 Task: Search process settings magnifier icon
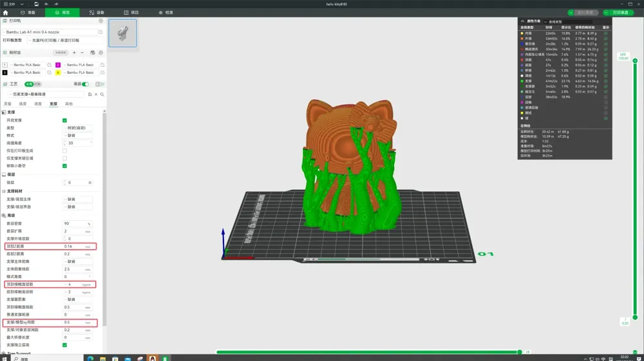pyautogui.click(x=102, y=95)
